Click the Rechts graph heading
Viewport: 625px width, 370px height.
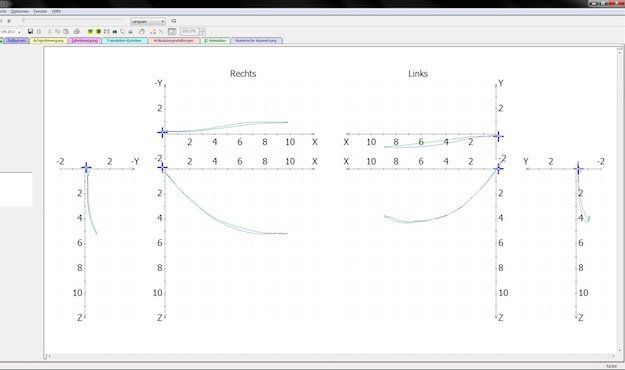pos(243,74)
